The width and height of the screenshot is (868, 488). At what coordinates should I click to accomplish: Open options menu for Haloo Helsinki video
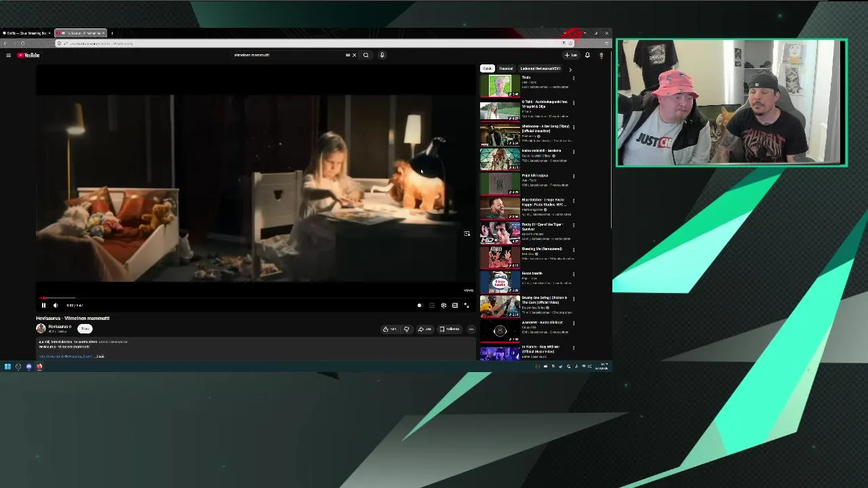point(574,152)
